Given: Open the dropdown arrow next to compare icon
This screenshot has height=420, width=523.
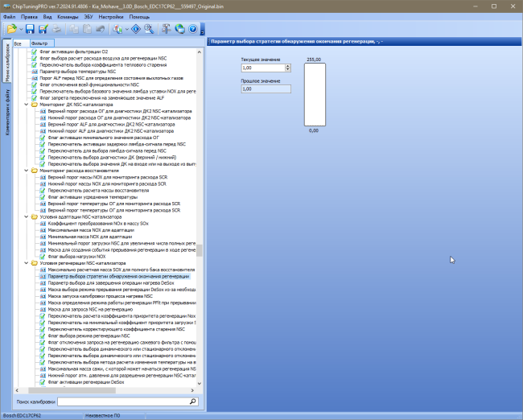Looking at the screenshot, I should click(127, 29).
